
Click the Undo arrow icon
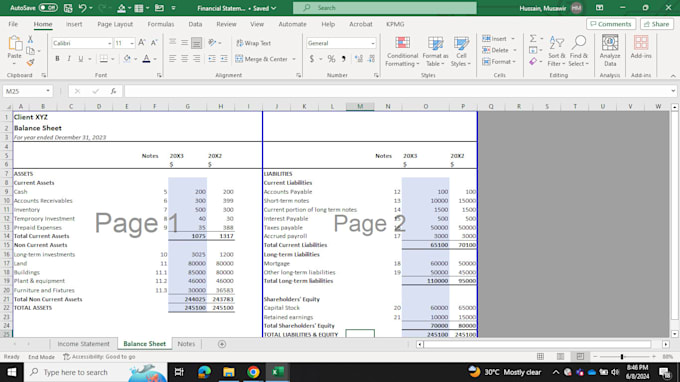(82, 8)
